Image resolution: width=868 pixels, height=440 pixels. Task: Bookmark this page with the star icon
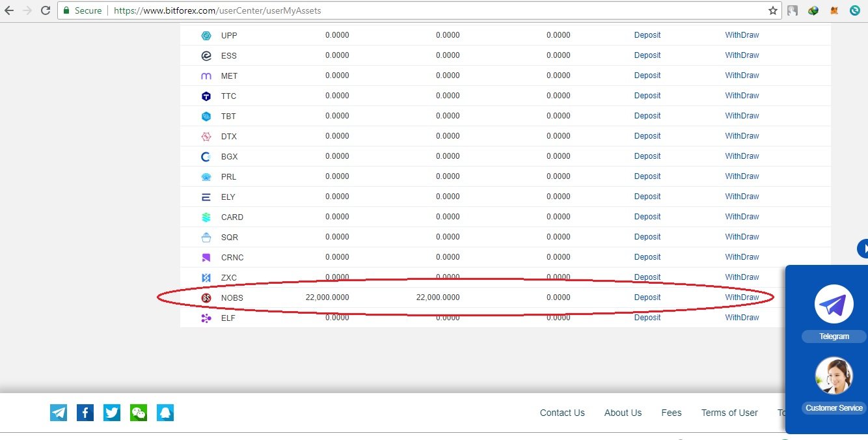tap(772, 10)
